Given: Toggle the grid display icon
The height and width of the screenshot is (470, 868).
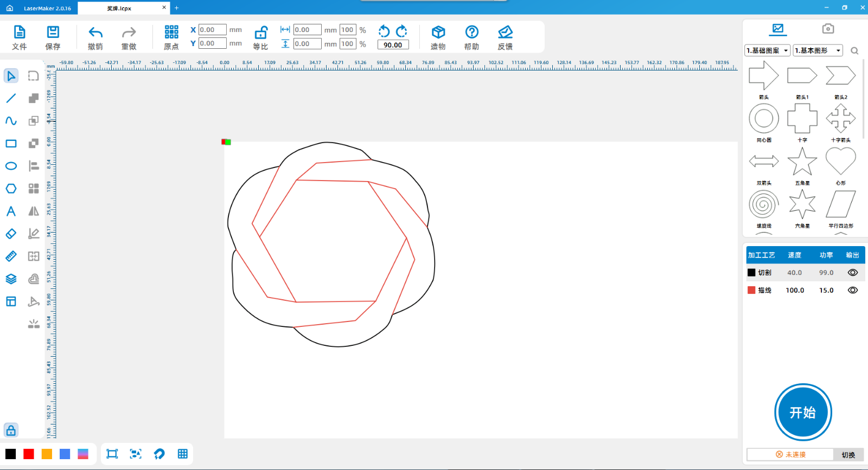Looking at the screenshot, I should point(183,454).
